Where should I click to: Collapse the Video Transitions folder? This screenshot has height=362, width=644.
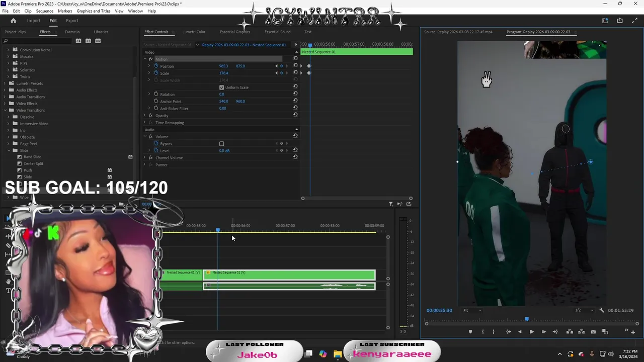[5, 110]
